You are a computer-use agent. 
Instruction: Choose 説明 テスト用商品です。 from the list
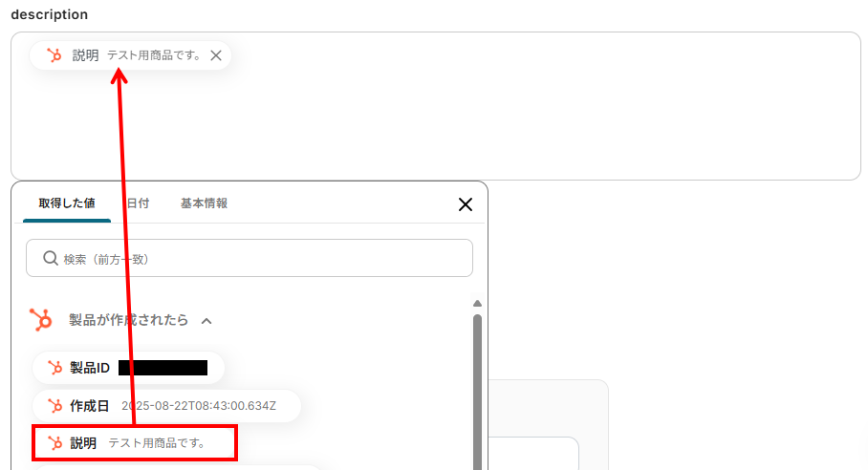tap(135, 443)
